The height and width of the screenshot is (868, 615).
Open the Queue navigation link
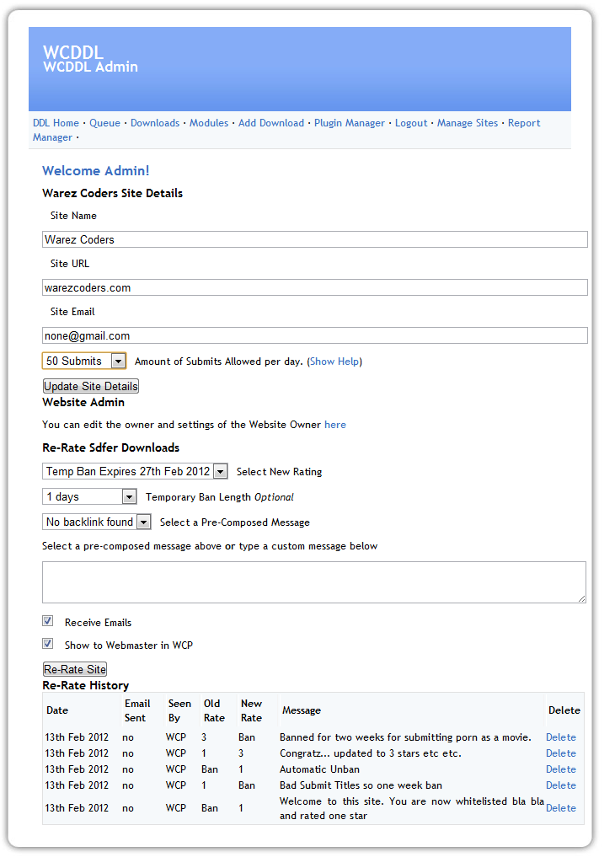coord(104,123)
